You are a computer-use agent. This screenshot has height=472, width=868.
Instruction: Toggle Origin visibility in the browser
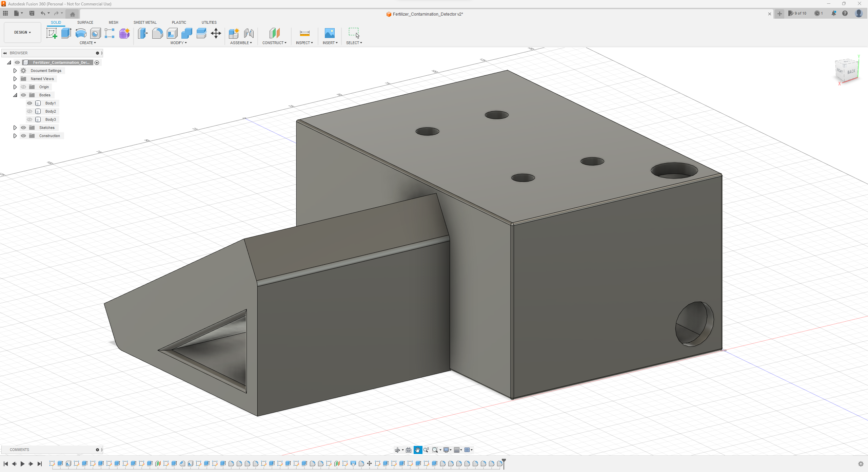click(x=23, y=87)
